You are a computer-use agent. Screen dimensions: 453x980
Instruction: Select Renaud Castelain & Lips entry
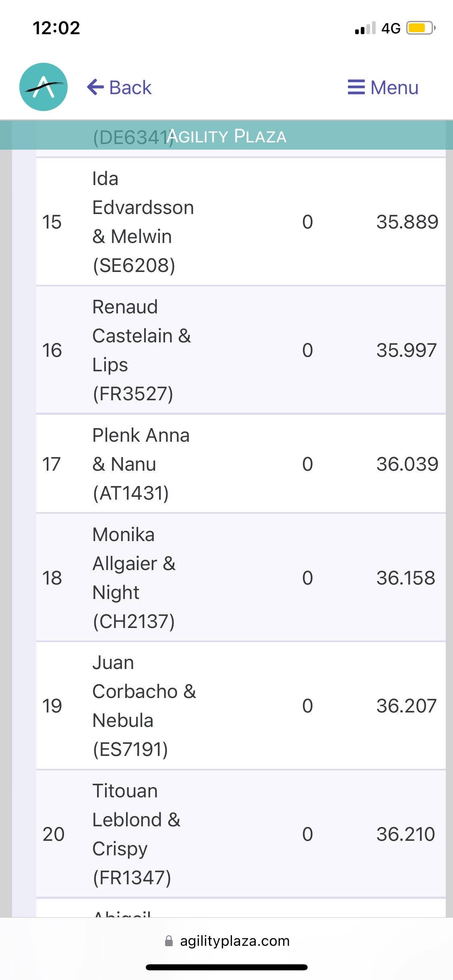click(x=141, y=350)
